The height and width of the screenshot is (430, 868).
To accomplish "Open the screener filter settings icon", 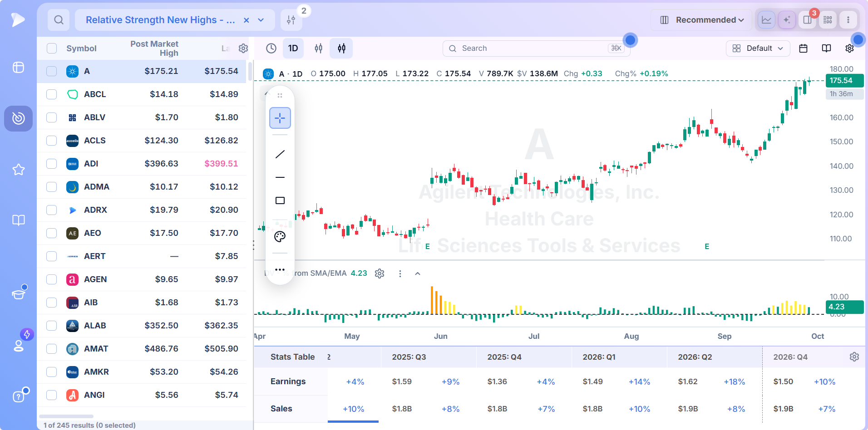I will [291, 20].
